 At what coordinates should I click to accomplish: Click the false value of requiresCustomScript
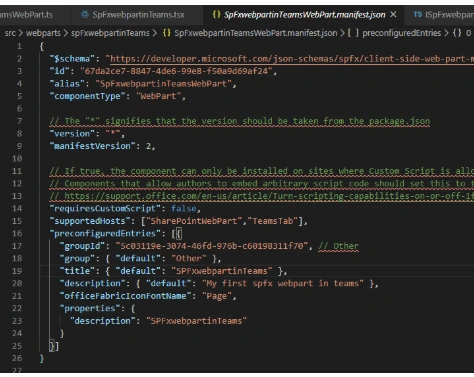point(184,209)
